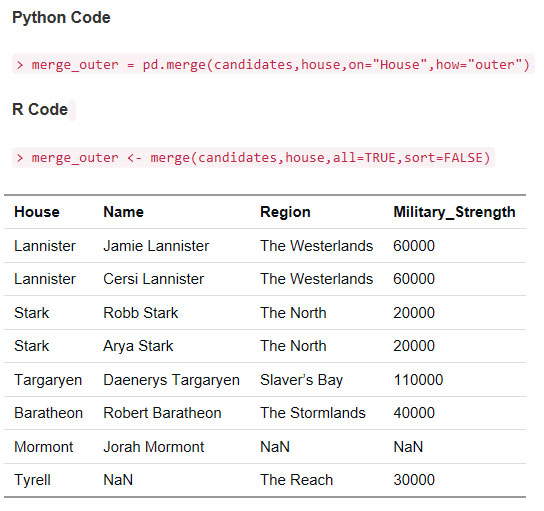Click the "Baratheon" house cell

click(x=49, y=413)
